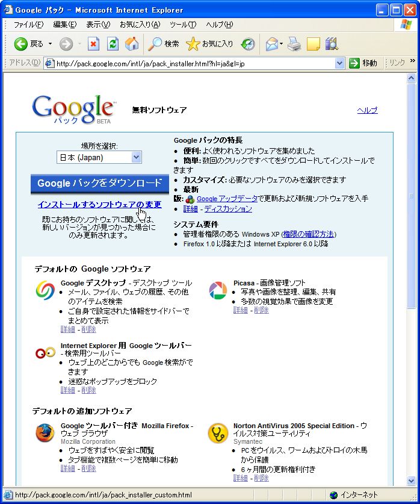Click 詳細 under Mozilla Firefox
This screenshot has height=504, width=420.
coord(68,468)
